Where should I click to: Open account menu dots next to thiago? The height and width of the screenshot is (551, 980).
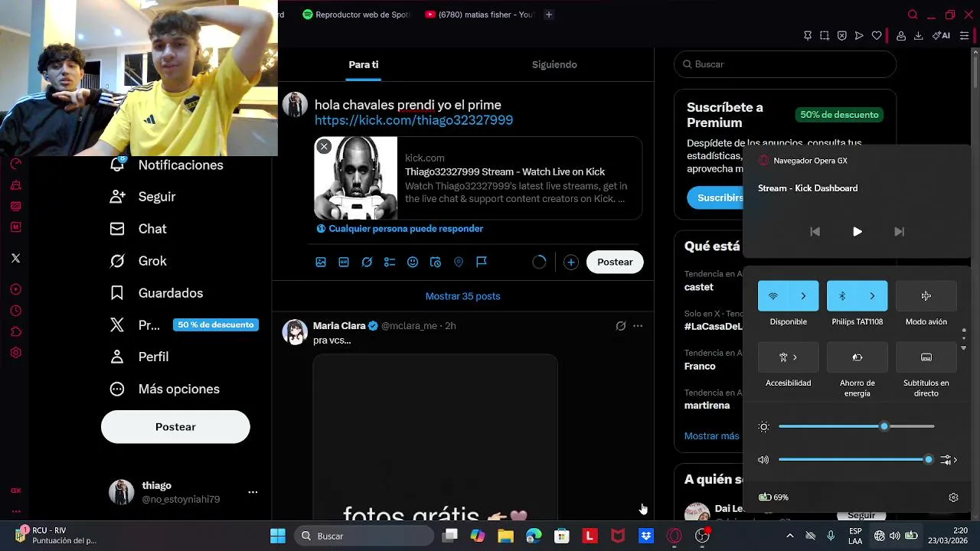pyautogui.click(x=253, y=492)
